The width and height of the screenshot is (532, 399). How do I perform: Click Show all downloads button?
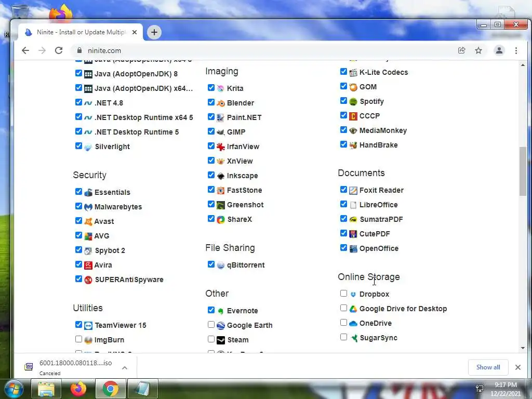488,367
